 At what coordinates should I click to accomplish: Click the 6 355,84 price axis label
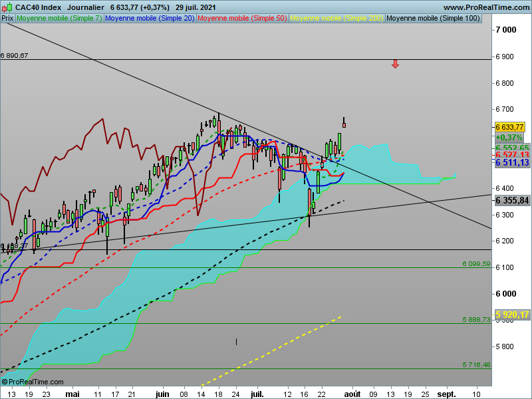pos(512,201)
